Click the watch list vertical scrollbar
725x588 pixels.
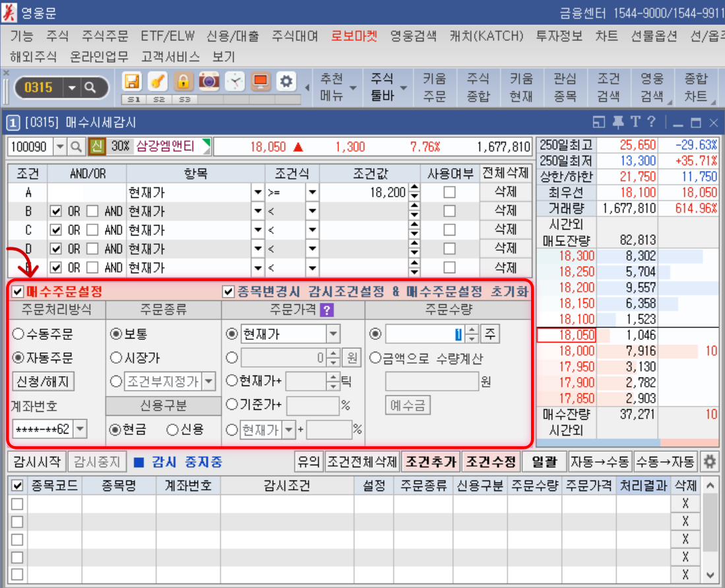pyautogui.click(x=710, y=531)
